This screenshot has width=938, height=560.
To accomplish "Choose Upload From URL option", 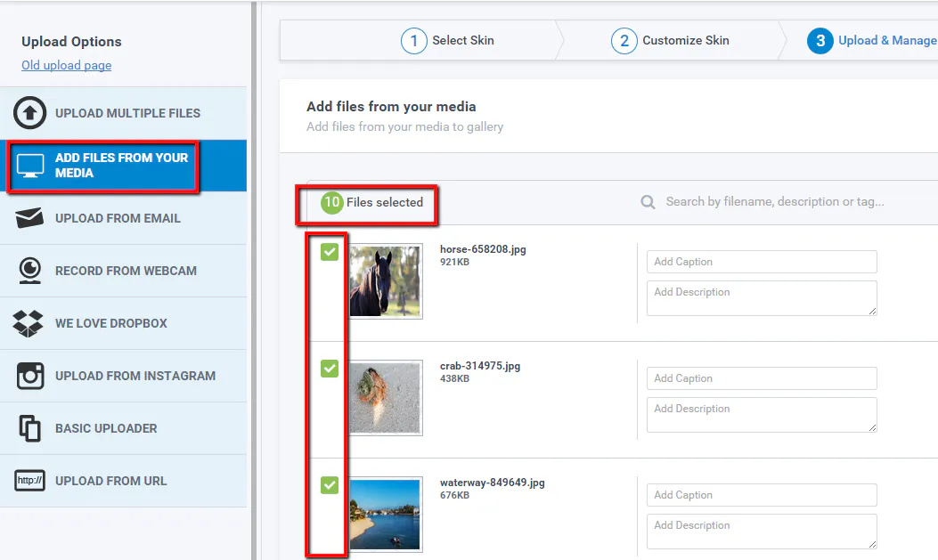I will (123, 481).
